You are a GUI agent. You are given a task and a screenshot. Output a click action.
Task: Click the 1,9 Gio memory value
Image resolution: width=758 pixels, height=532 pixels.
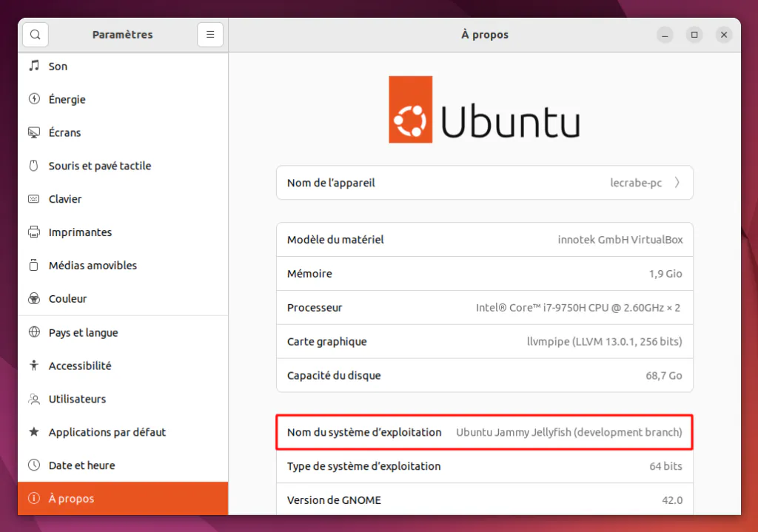click(665, 274)
